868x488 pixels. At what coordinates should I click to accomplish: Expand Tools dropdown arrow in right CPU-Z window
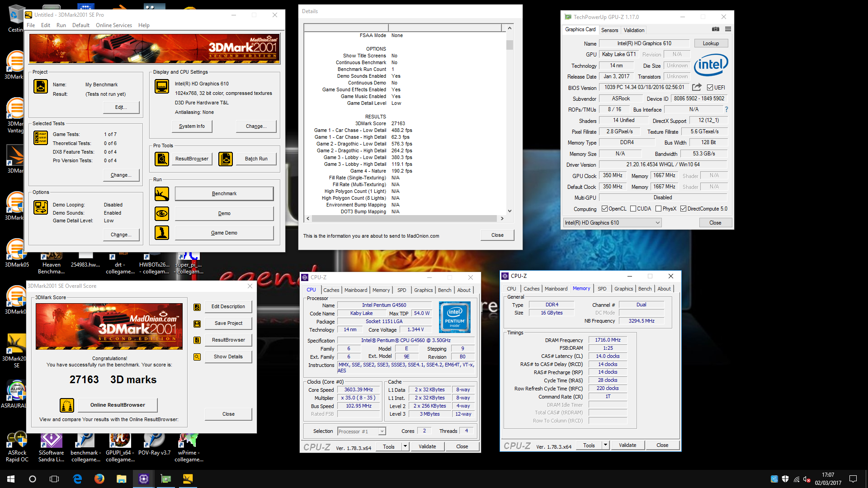click(x=605, y=445)
